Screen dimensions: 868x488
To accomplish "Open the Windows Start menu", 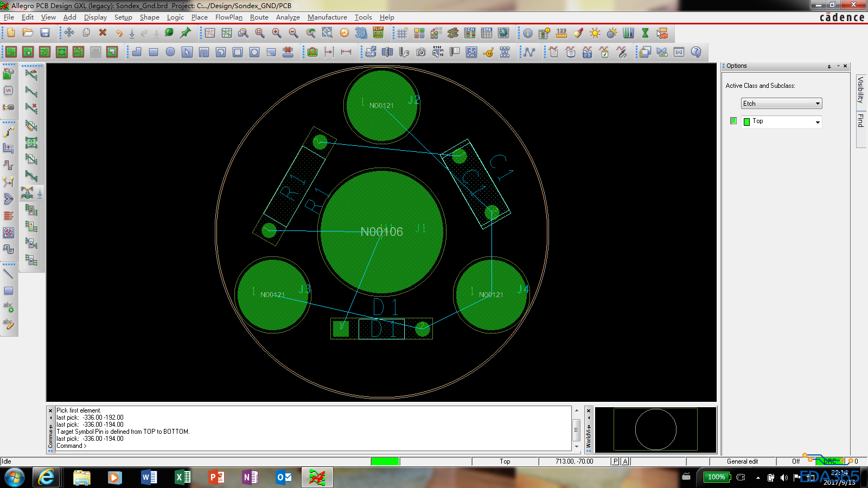I will pyautogui.click(x=15, y=477).
